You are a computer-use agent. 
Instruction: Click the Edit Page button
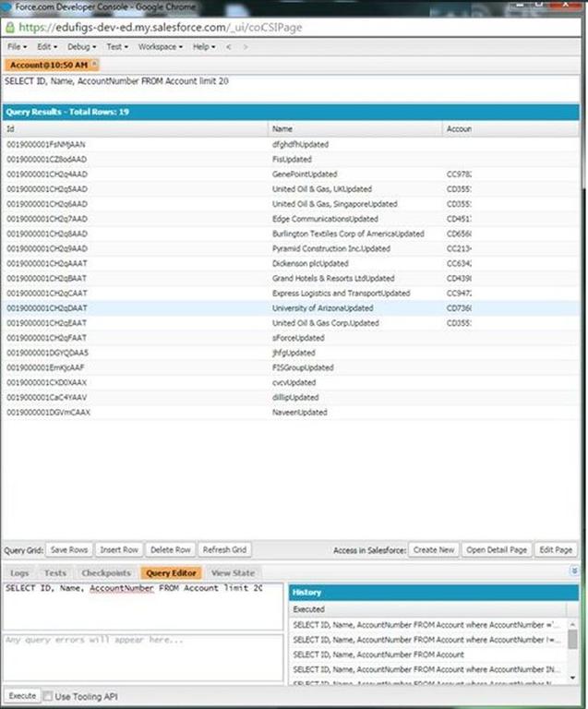pyautogui.click(x=556, y=550)
